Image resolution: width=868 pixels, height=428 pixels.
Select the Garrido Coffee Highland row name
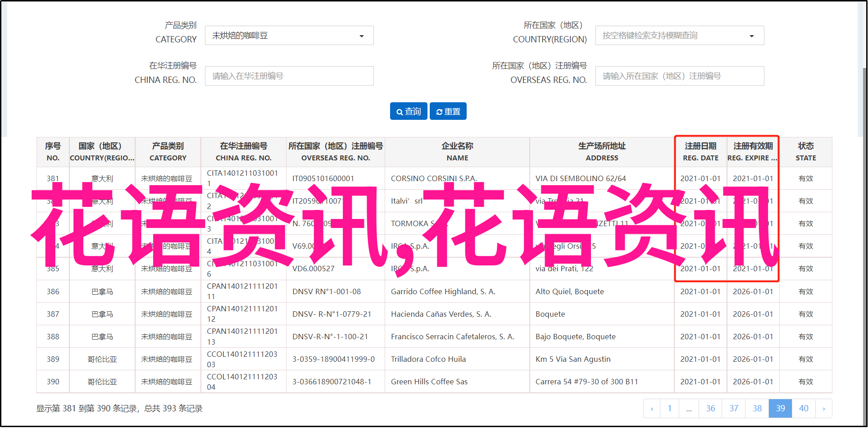pos(443,291)
